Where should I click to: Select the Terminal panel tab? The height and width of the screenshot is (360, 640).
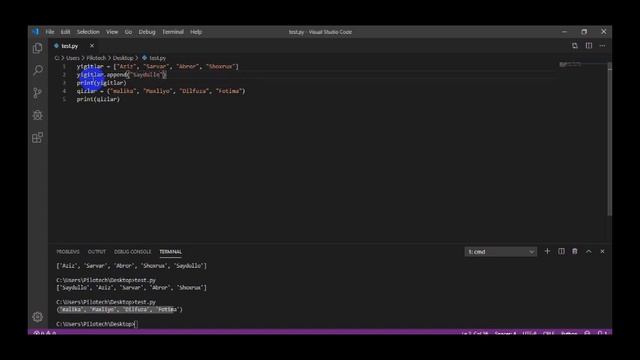[171, 252]
